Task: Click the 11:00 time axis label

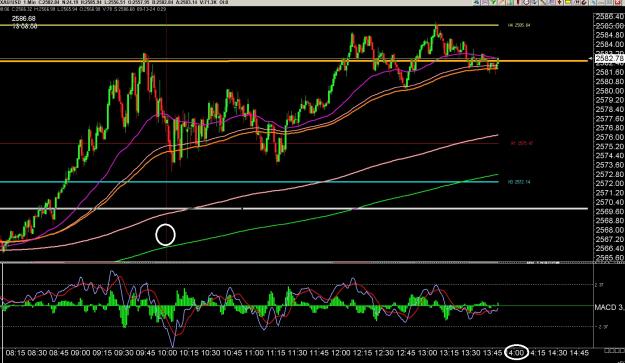Action: 254,353
